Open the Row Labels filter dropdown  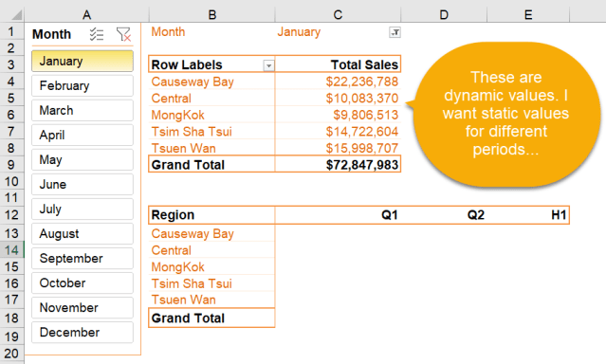tap(268, 65)
